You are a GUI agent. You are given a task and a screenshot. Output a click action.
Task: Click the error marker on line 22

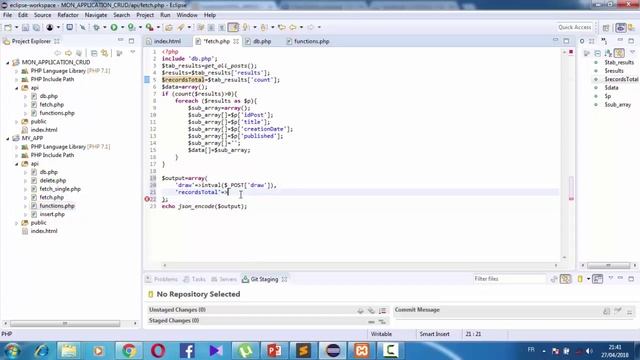point(147,199)
